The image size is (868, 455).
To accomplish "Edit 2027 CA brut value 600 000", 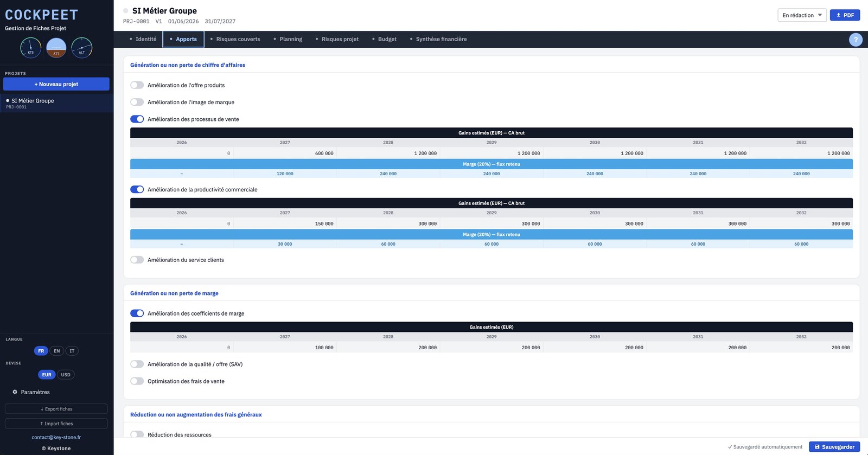I will (285, 153).
